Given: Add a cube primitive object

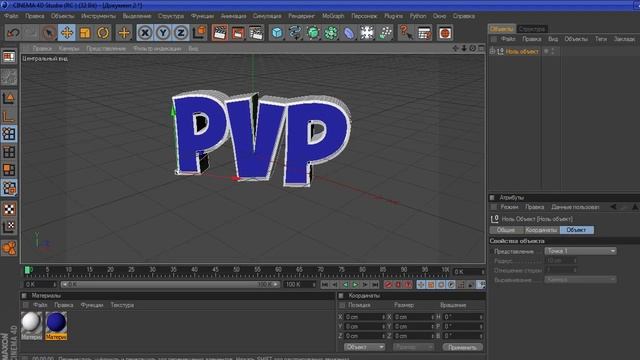Looking at the screenshot, I should pos(277,33).
